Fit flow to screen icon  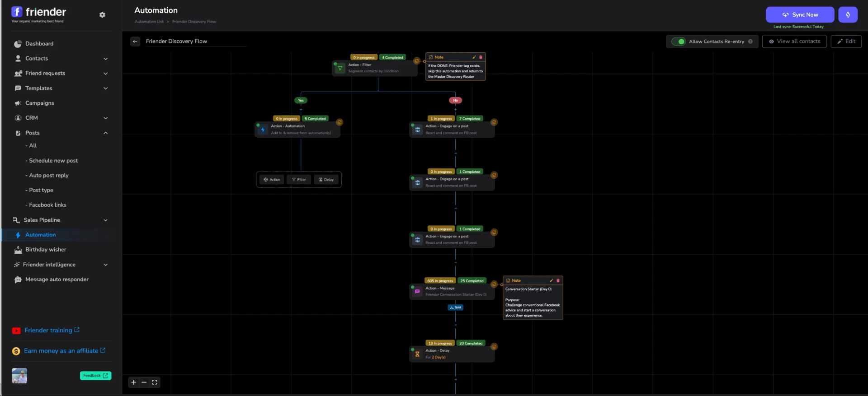click(x=155, y=382)
